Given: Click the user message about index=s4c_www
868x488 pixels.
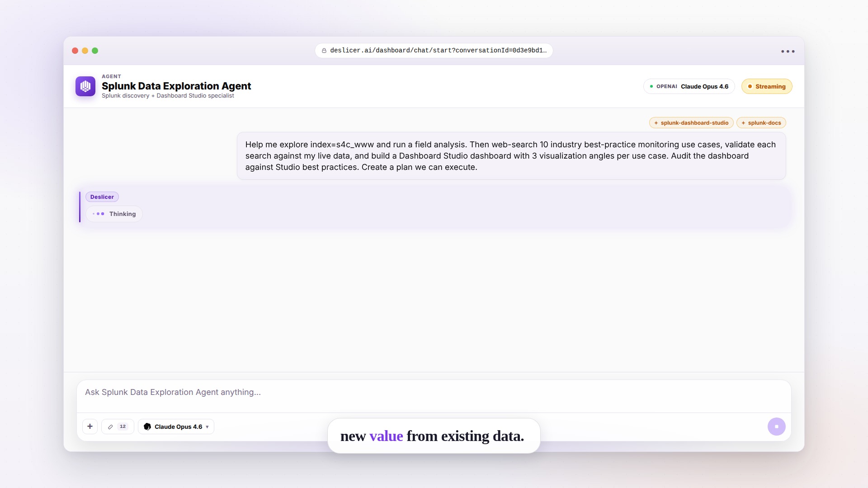Looking at the screenshot, I should coord(511,156).
